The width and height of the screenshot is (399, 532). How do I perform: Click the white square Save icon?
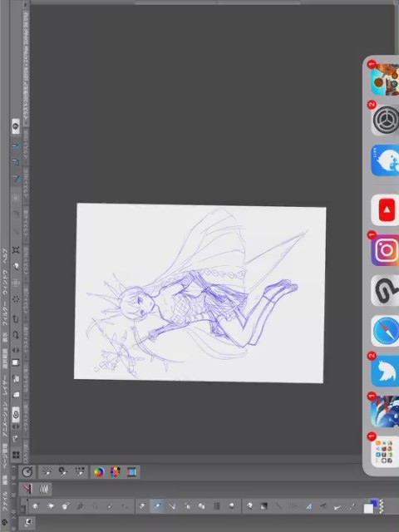[x=16, y=362]
